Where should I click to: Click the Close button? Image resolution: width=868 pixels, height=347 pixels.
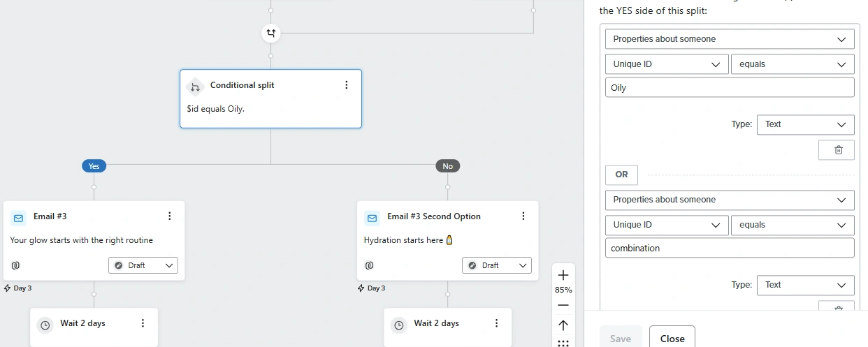click(x=672, y=338)
